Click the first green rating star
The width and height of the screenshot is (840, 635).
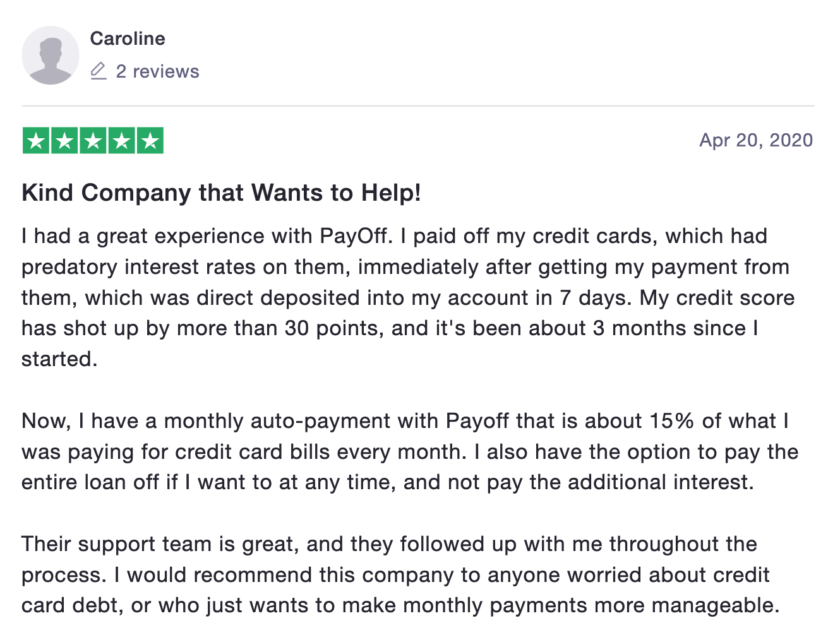[x=36, y=141]
